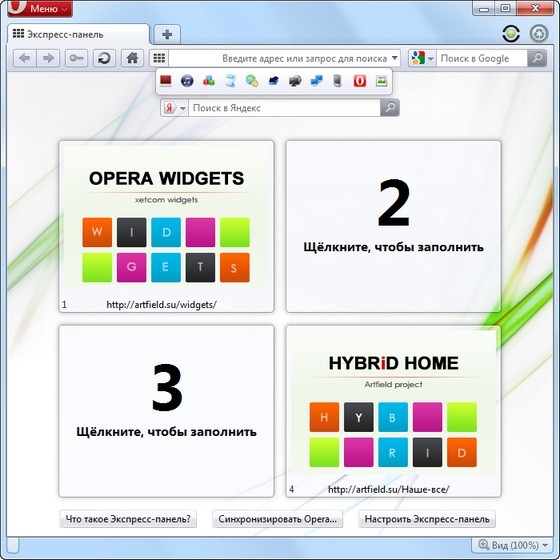The image size is (560, 560).
Task: Click 'Что такое Экспресс-панель?' button
Action: 128,519
